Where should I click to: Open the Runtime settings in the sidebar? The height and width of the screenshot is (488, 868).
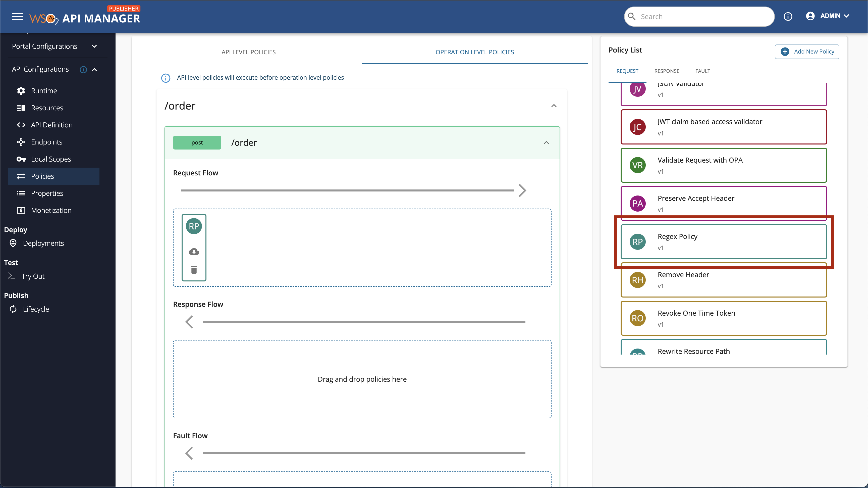[x=21, y=91]
